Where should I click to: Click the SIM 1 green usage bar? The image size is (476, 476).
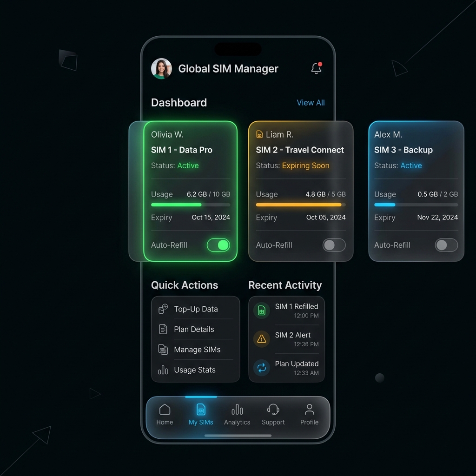191,205
